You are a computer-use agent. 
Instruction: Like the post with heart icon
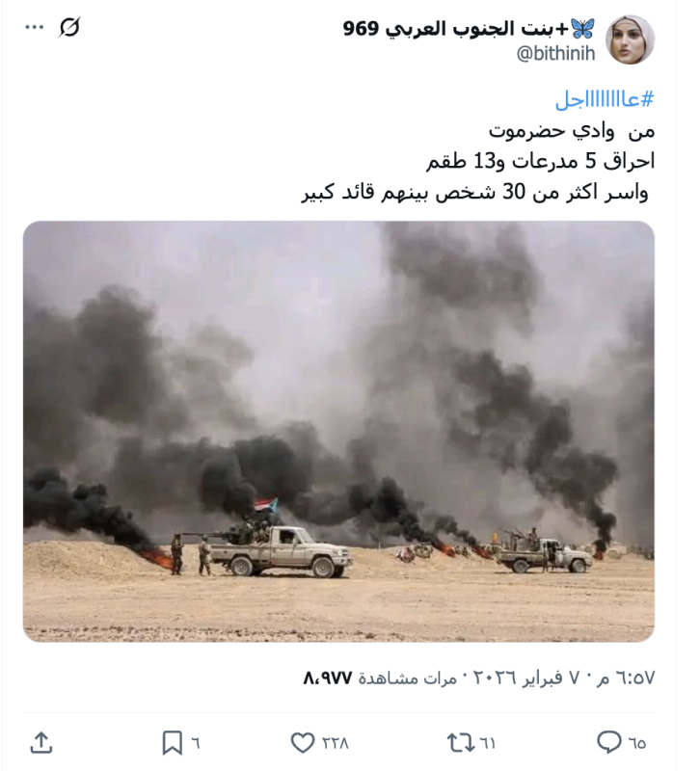coord(303,742)
